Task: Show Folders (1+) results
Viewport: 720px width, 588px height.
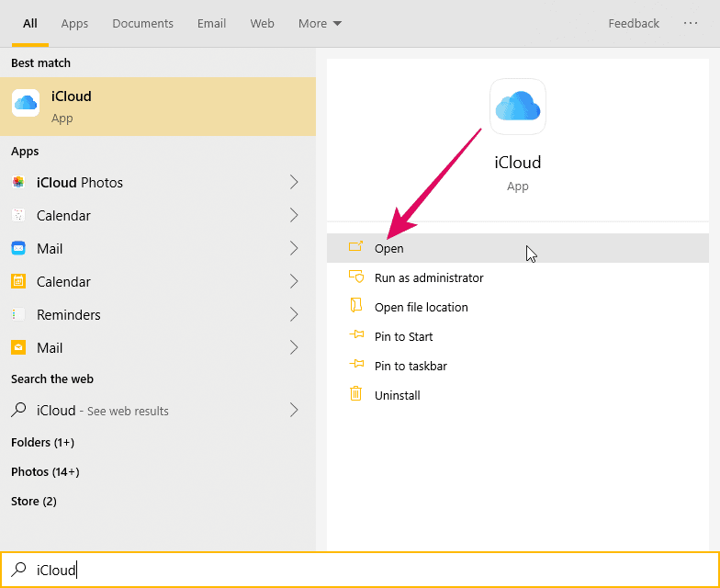Action: [42, 442]
